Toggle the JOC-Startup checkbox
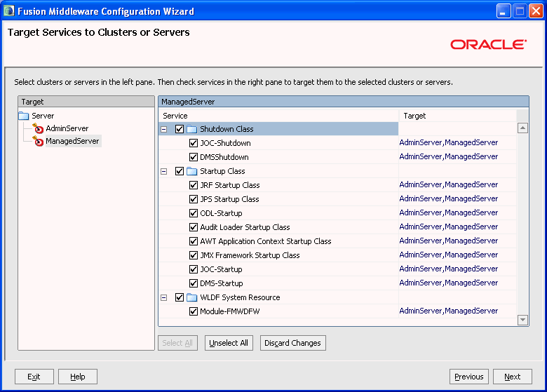 point(194,269)
